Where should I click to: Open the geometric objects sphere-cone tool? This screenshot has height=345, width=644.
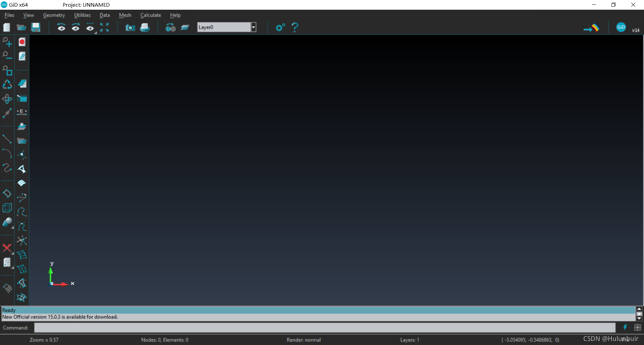pyautogui.click(x=7, y=222)
